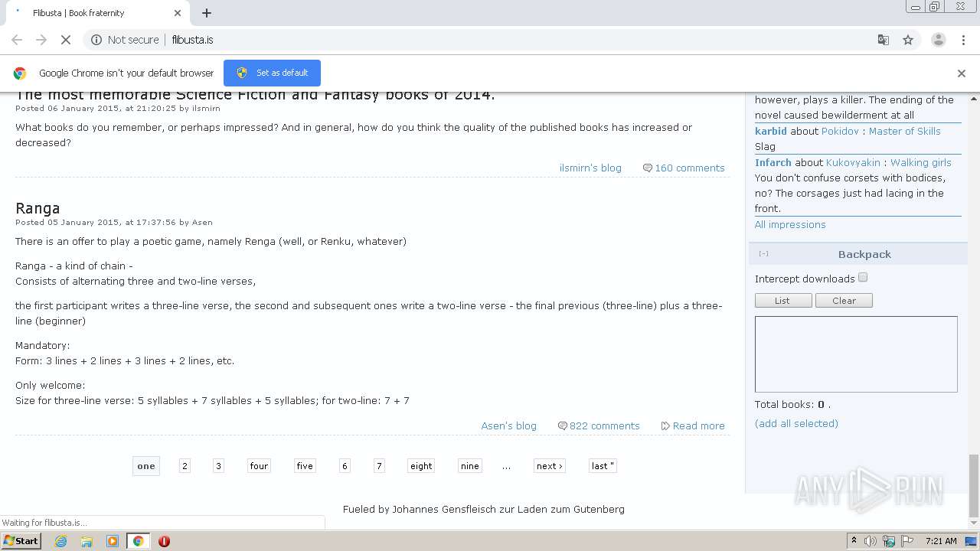Go to pagination page nine

pos(470,465)
